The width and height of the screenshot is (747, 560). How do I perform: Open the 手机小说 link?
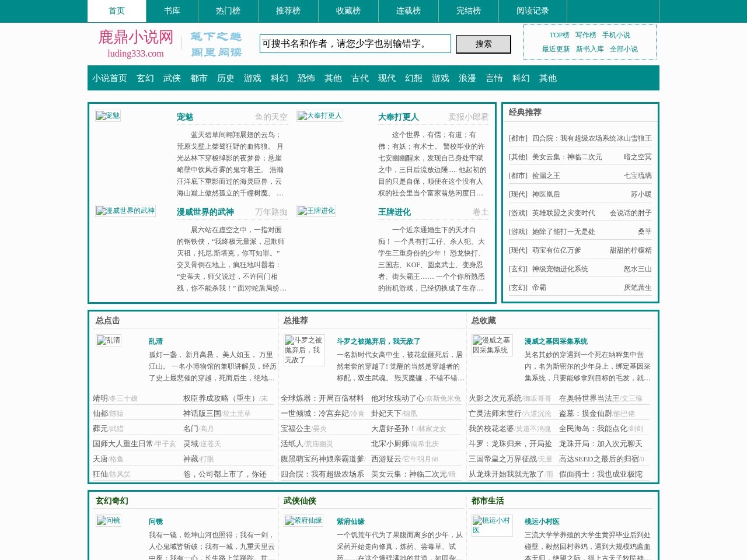(616, 35)
